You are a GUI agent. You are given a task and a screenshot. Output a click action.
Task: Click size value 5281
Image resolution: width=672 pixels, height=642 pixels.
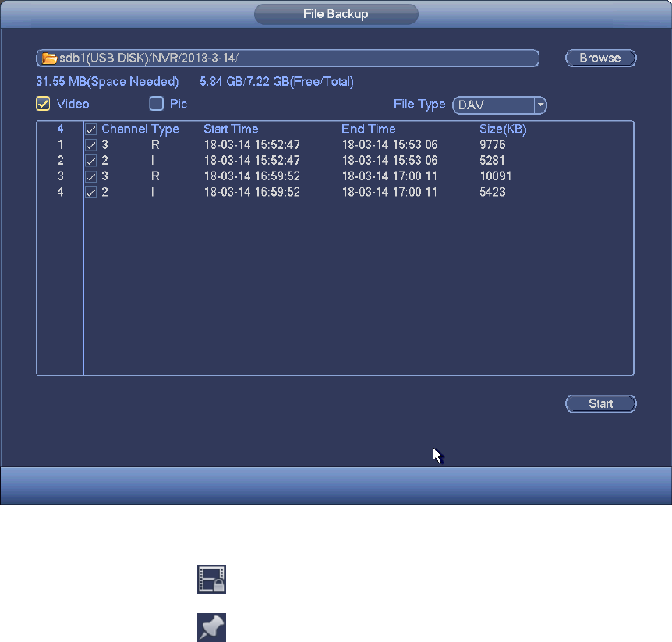tap(493, 161)
